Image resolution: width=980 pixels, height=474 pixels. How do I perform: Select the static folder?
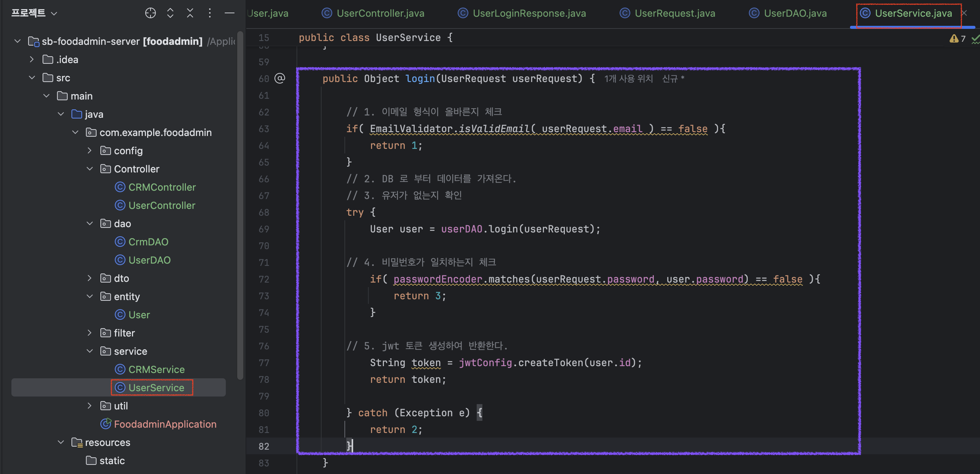[x=105, y=461]
